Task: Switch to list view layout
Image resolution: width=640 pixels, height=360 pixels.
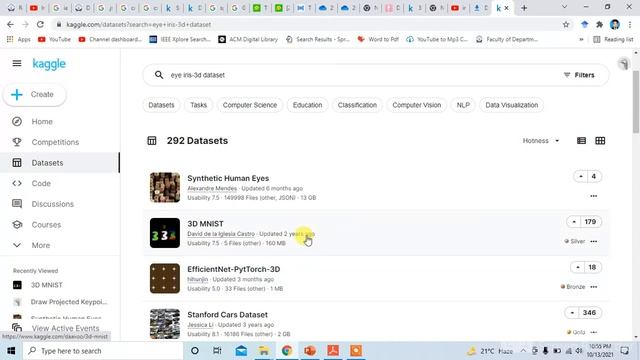Action: click(581, 141)
